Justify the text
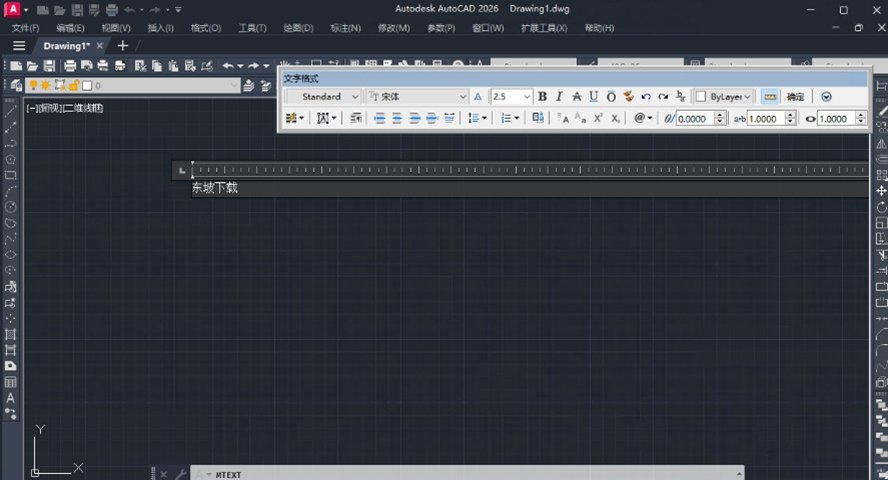Image resolution: width=888 pixels, height=480 pixels. (432, 118)
